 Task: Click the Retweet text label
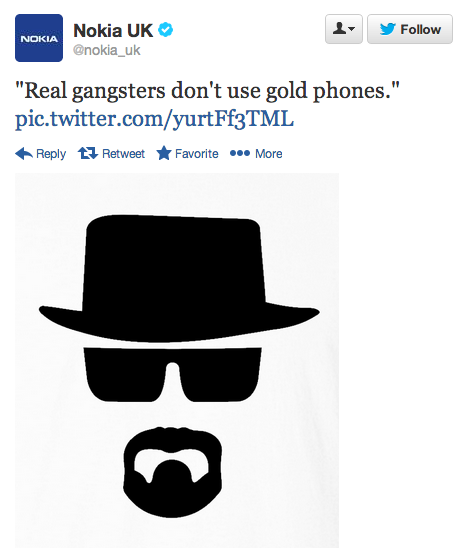pyautogui.click(x=123, y=154)
